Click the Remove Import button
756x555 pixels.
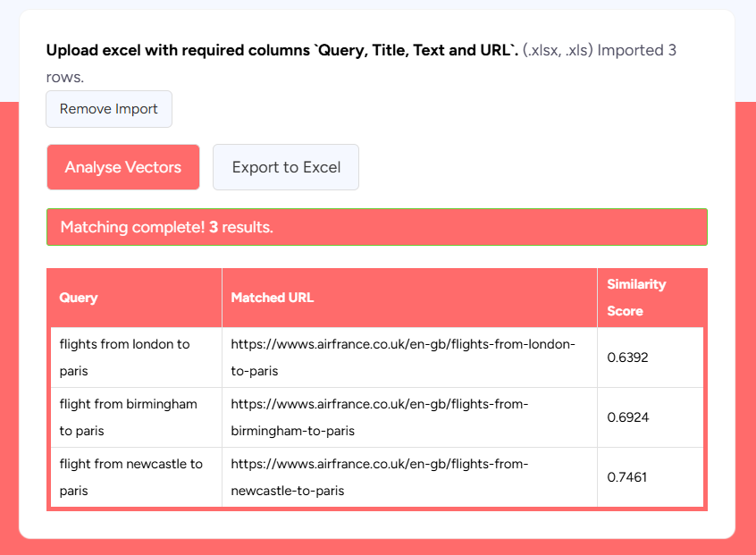108,109
